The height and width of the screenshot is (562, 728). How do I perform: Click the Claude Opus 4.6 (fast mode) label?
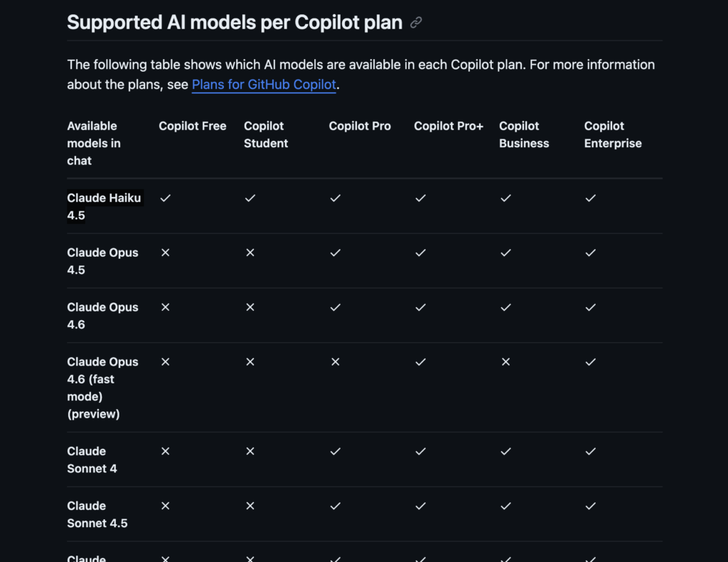coord(102,388)
